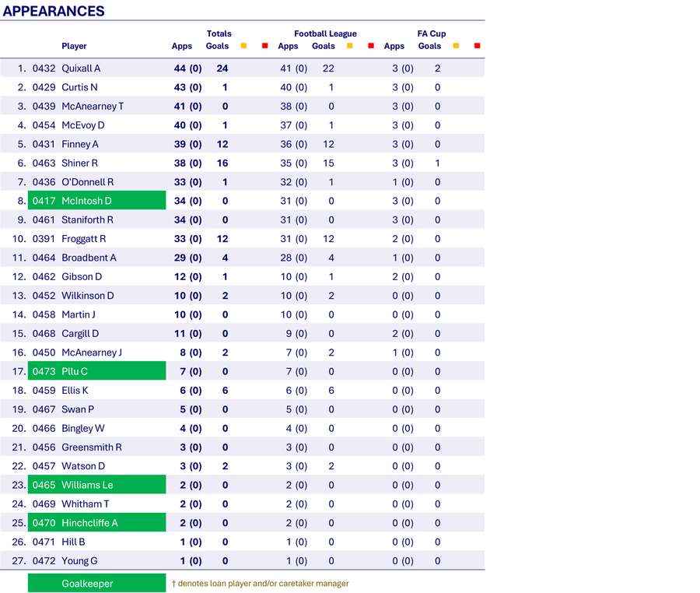Image resolution: width=700 pixels, height=593 pixels.
Task: Click the red card icon under Football League
Action: [371, 46]
